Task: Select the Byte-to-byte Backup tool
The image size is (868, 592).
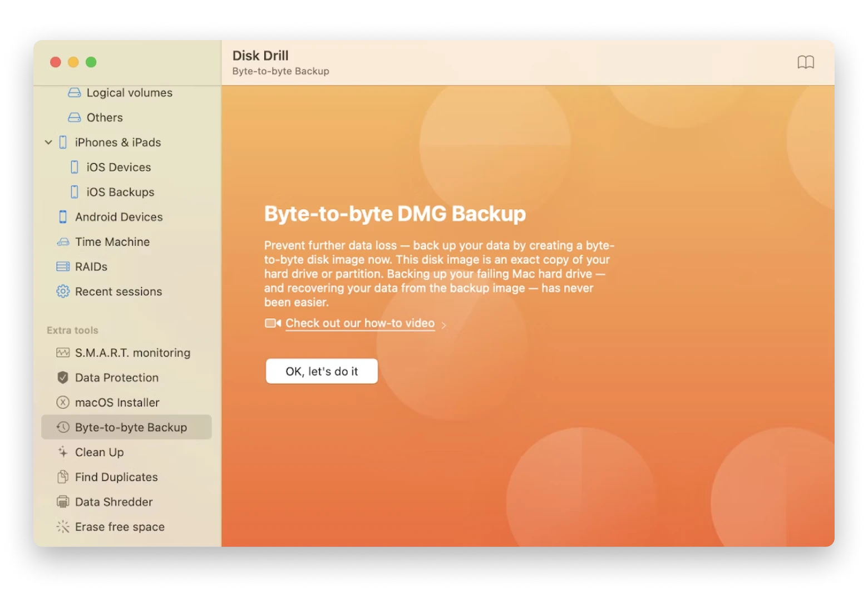Action: pyautogui.click(x=126, y=427)
